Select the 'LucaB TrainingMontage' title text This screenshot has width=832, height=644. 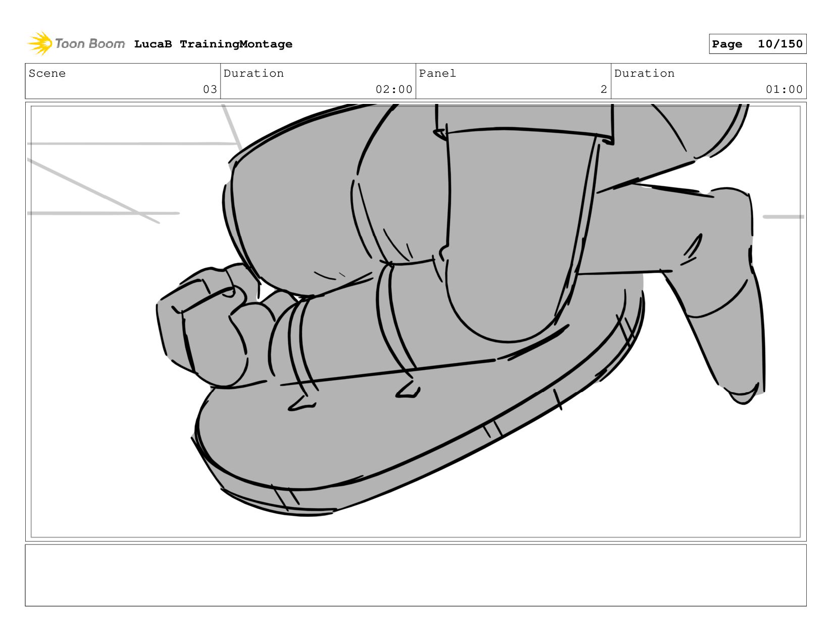point(213,44)
